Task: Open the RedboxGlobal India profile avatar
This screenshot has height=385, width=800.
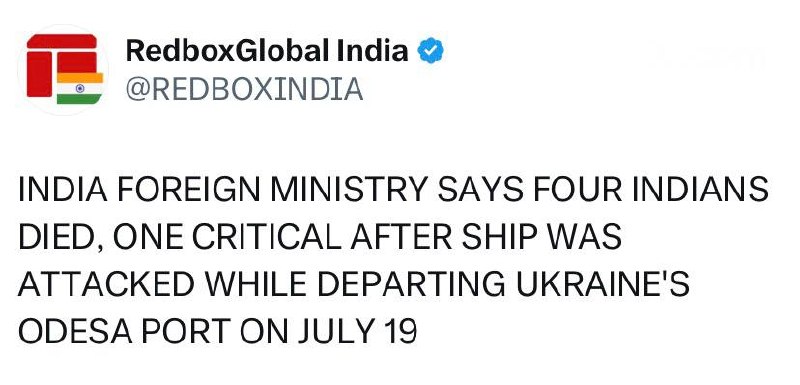Action: click(63, 69)
